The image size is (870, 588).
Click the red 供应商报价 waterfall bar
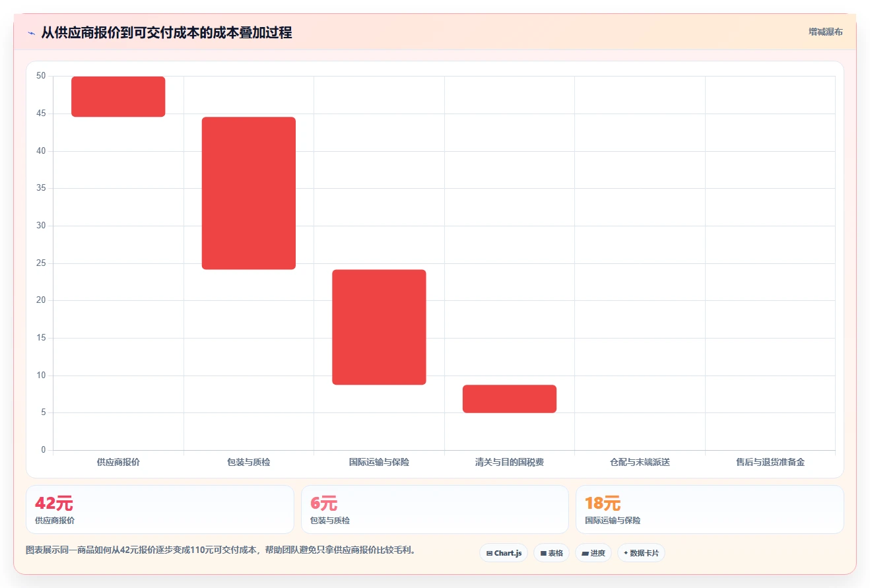tap(118, 96)
